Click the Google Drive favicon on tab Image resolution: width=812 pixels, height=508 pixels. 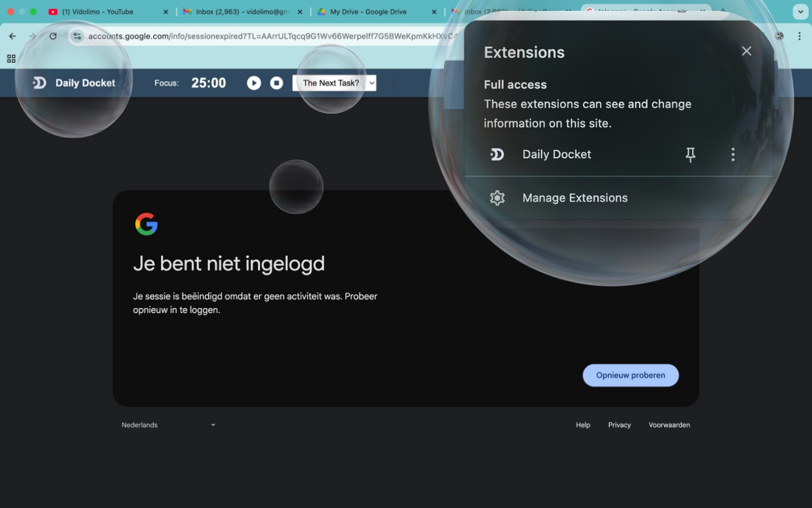coord(322,11)
